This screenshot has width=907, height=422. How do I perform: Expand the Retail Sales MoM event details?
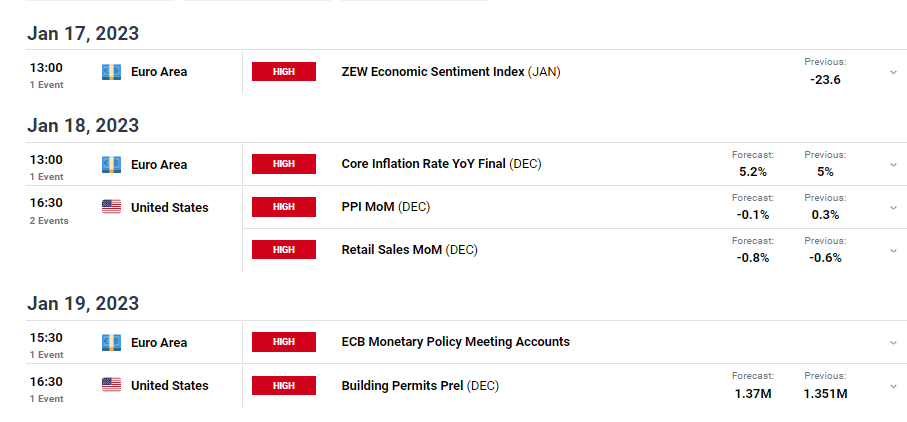tap(894, 250)
